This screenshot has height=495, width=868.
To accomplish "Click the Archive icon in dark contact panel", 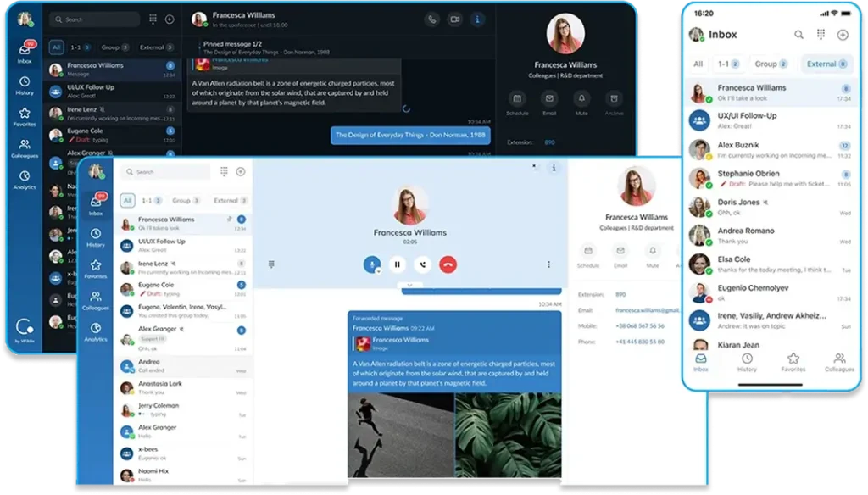I will (x=613, y=99).
